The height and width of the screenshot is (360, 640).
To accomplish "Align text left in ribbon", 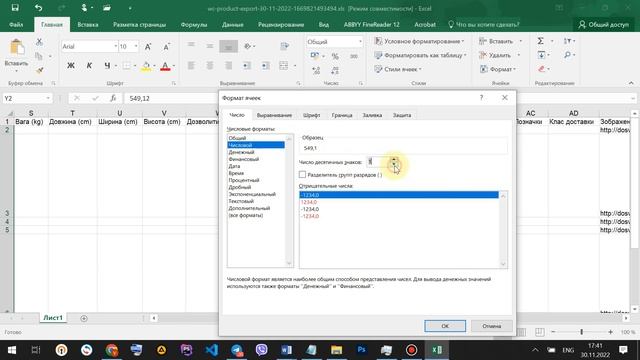I will coord(191,65).
